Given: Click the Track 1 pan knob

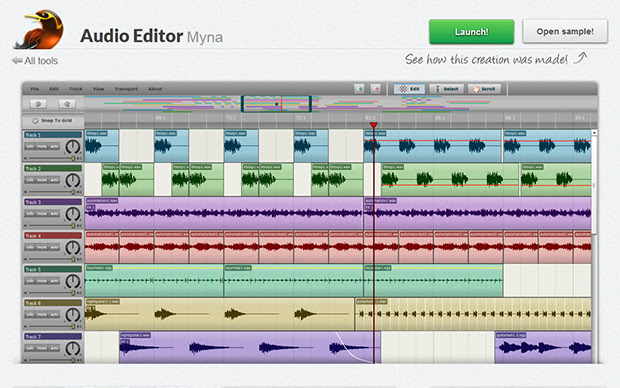Looking at the screenshot, I should [72, 147].
